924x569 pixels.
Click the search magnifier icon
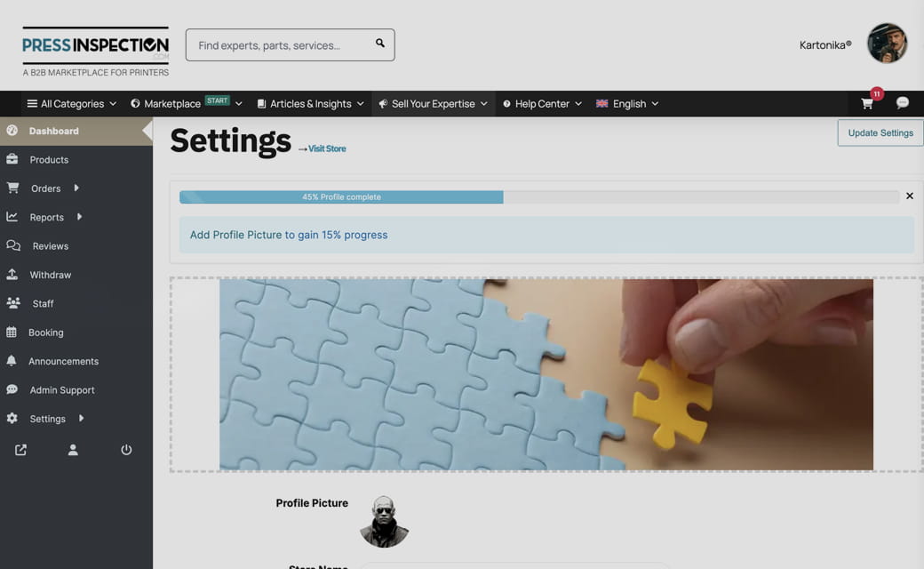[380, 43]
